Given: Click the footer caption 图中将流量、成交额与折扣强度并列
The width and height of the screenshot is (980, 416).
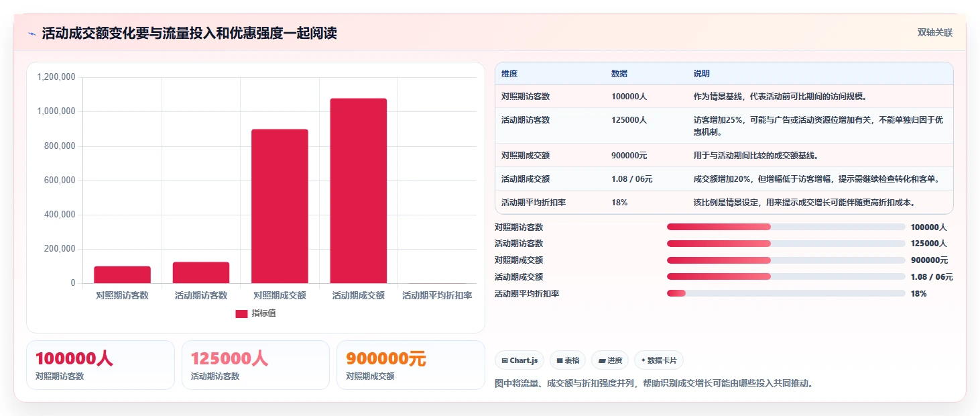Looking at the screenshot, I should 654,384.
